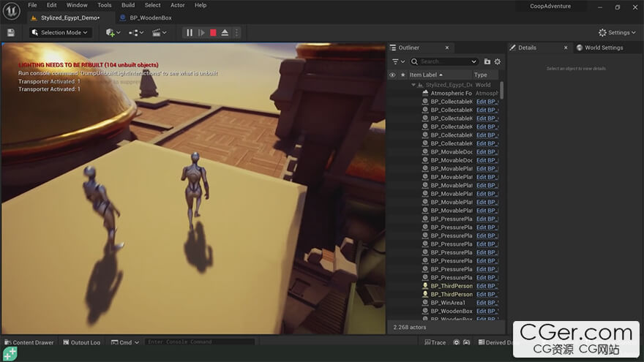Open the Trace status bar control

[x=435, y=342]
